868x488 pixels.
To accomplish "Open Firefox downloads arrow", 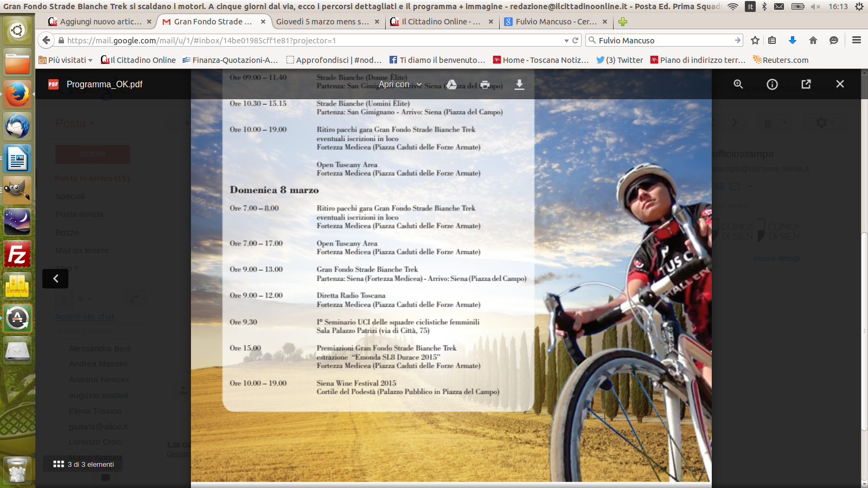I will tap(793, 41).
